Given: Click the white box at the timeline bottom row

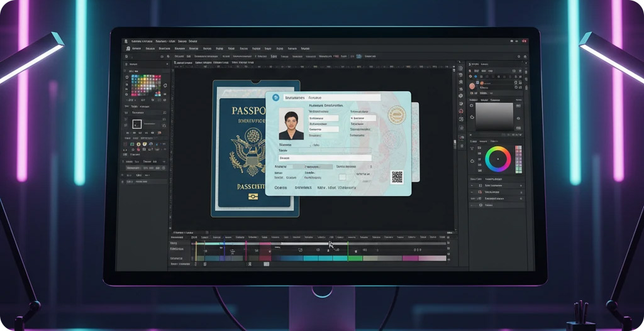Looking at the screenshot, I should [x=266, y=264].
